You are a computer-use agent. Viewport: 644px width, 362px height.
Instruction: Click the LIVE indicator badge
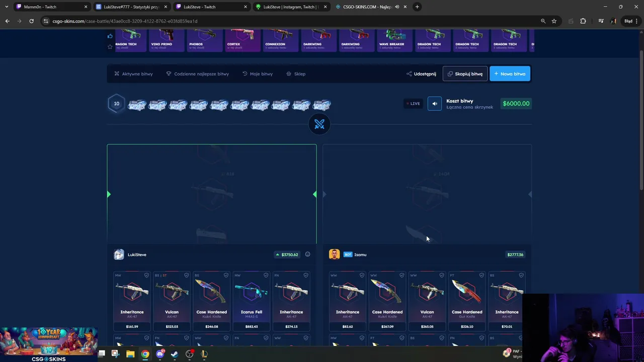(x=413, y=104)
